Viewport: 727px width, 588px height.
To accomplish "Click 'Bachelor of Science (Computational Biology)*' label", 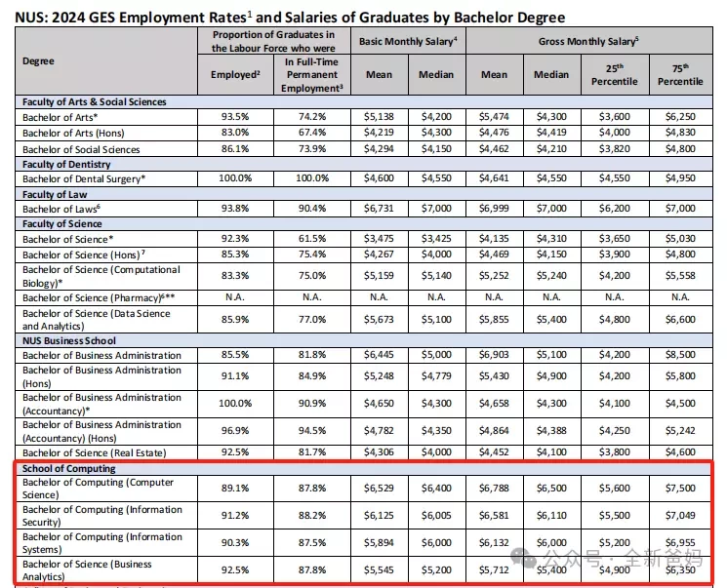I will click(x=101, y=276).
